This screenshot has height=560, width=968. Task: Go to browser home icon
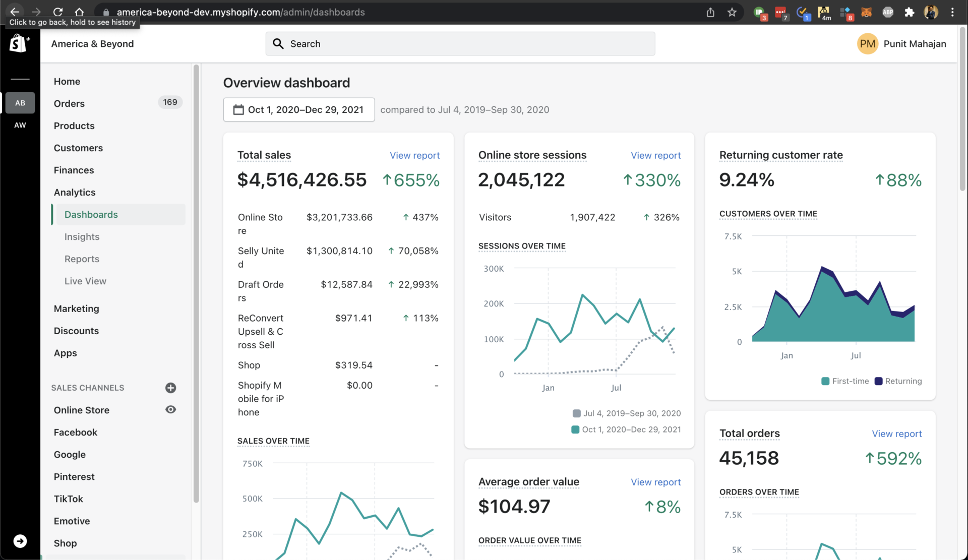[79, 12]
